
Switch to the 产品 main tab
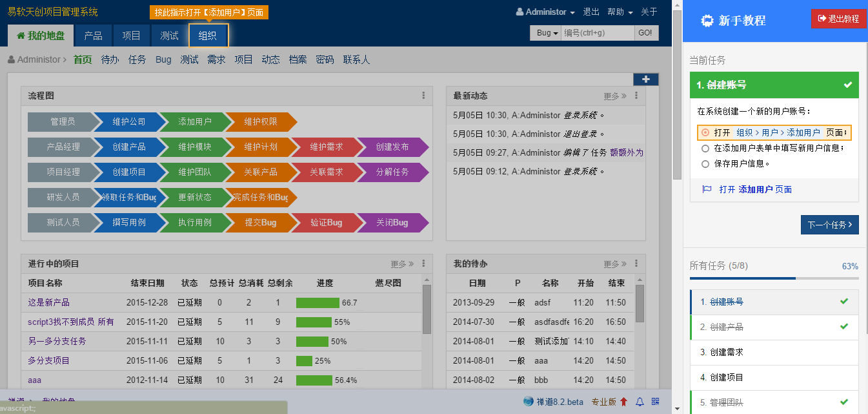point(93,36)
